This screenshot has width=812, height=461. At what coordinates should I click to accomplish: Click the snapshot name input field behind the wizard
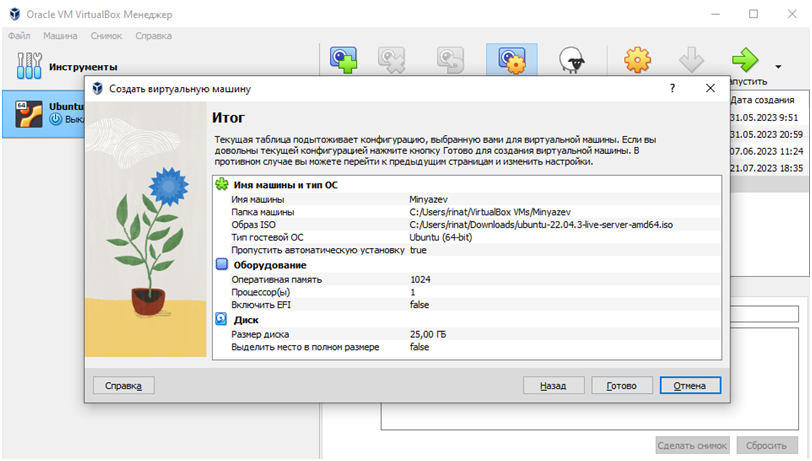pyautogui.click(x=764, y=313)
